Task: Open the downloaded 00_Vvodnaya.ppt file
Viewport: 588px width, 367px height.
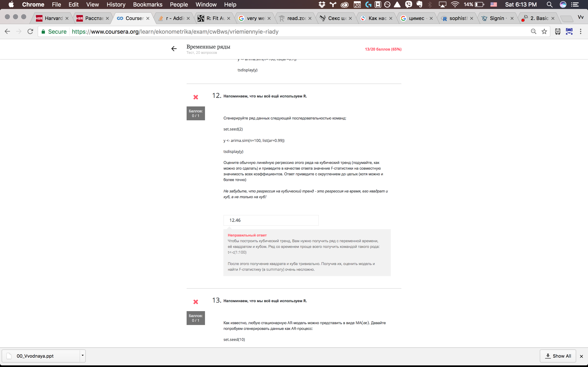Action: [35, 356]
